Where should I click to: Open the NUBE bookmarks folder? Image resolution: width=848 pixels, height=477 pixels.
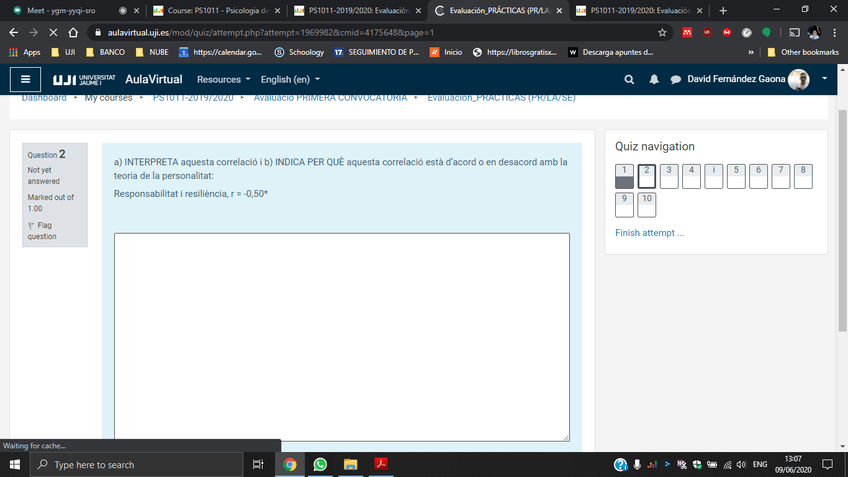click(152, 52)
